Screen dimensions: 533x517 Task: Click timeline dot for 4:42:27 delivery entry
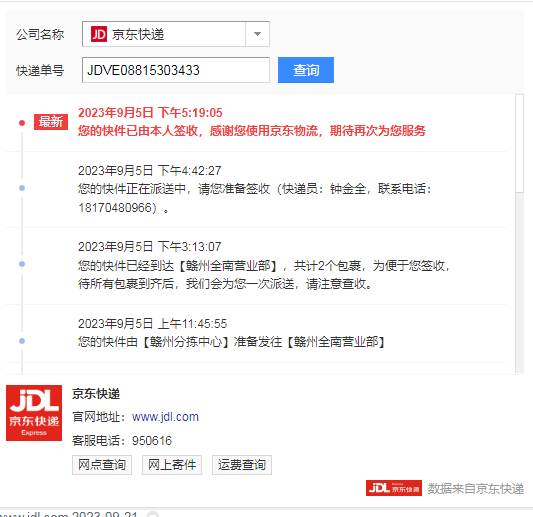click(x=22, y=188)
